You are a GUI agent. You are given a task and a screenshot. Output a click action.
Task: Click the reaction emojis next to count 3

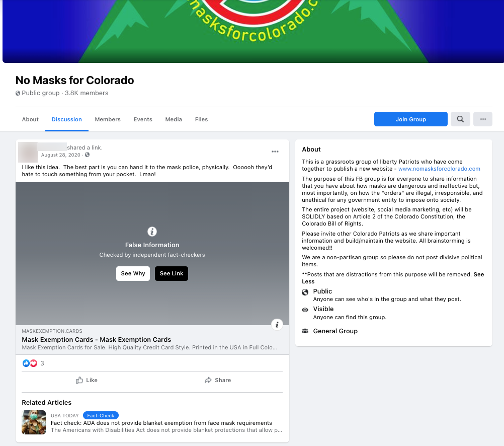30,363
